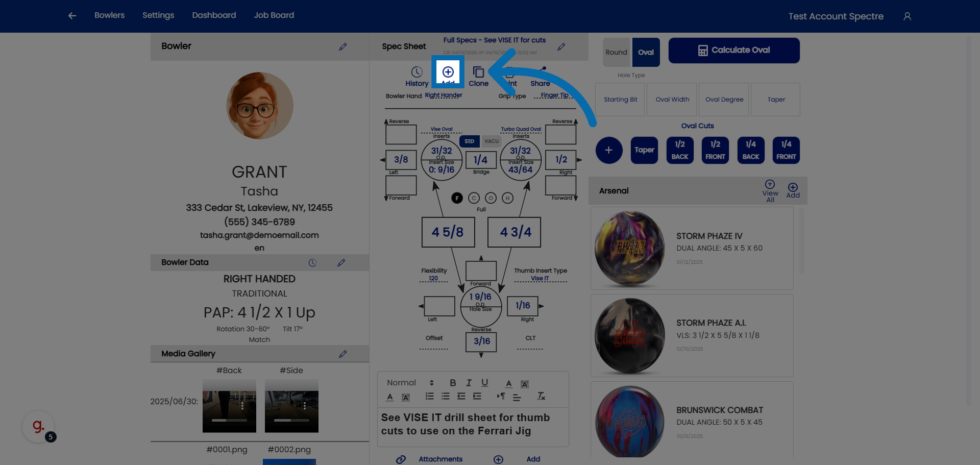
Task: Edit Bowler Data with pencil icon
Action: [x=341, y=263]
